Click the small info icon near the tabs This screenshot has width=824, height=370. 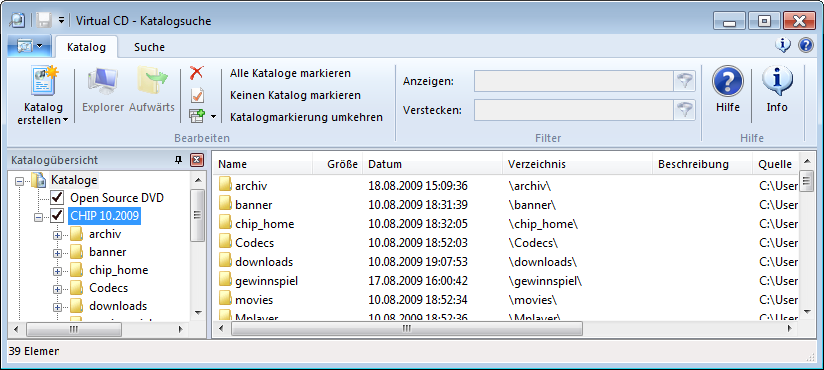tap(782, 46)
